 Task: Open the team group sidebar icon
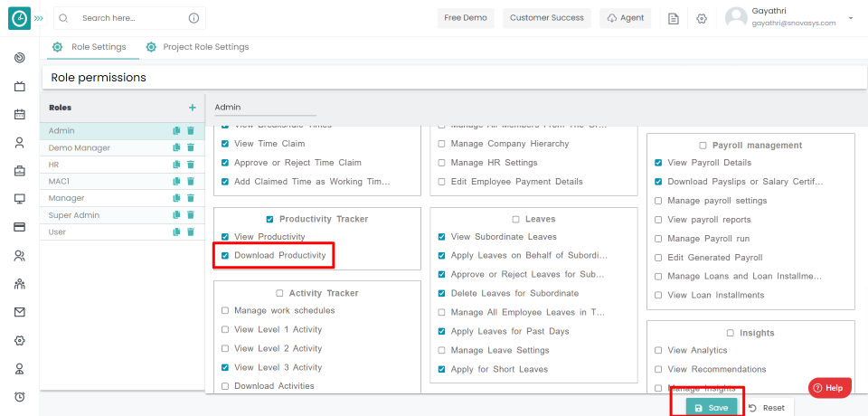pyautogui.click(x=19, y=284)
